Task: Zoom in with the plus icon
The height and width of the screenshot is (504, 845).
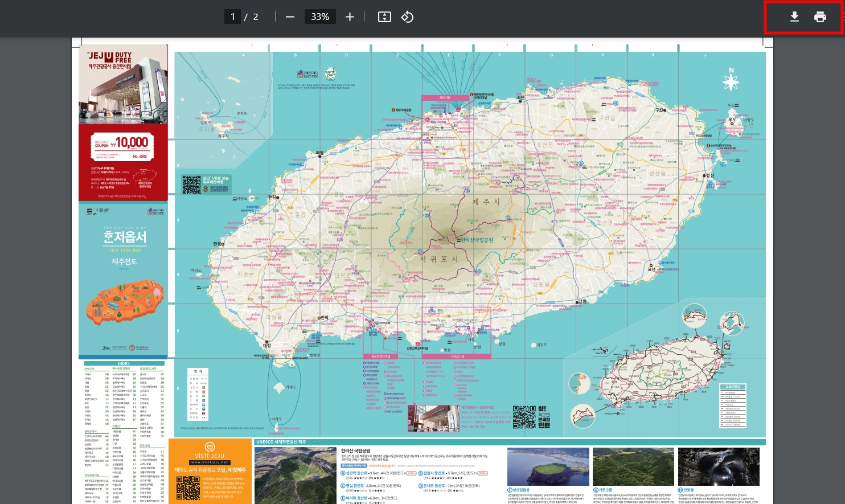Action: [350, 17]
